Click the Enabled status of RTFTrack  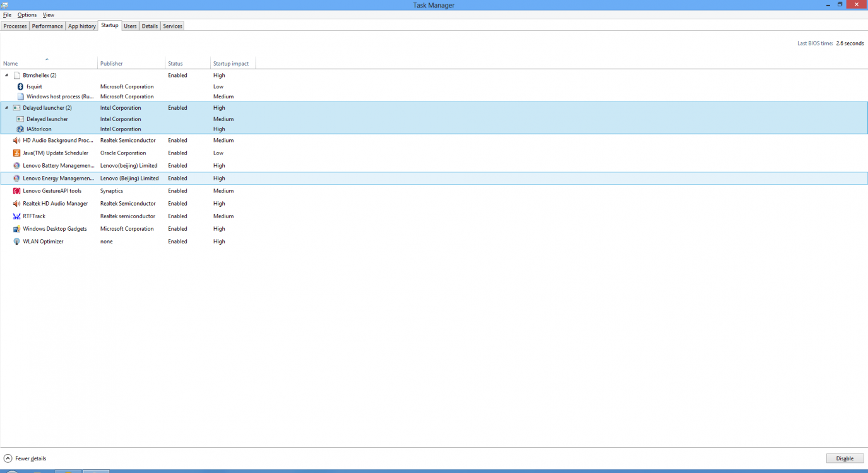(x=177, y=216)
